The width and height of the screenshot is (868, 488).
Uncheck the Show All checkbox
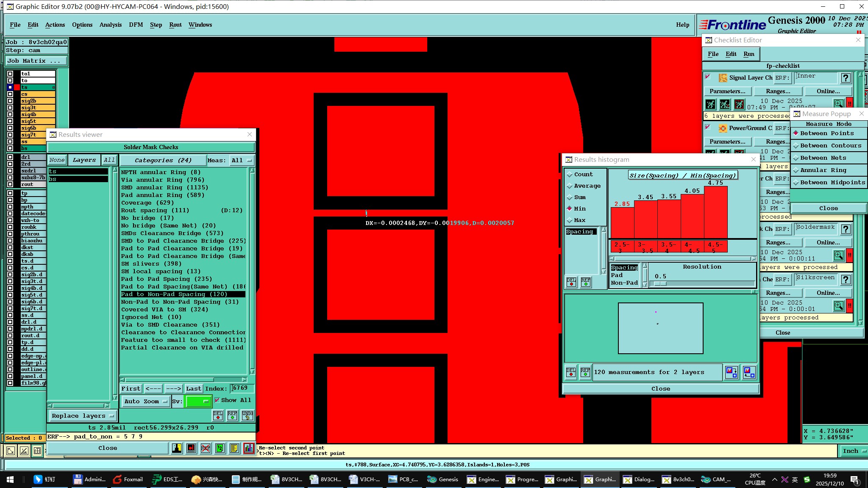point(217,400)
